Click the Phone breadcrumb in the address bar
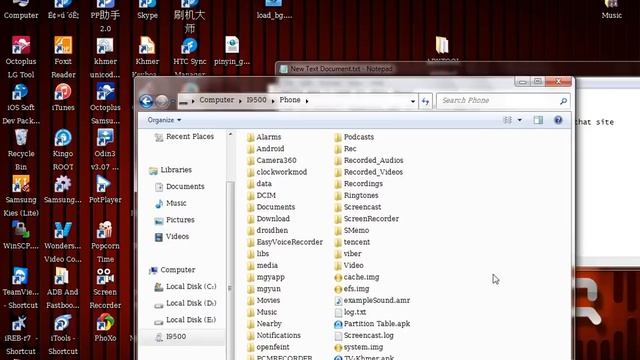 [x=290, y=100]
